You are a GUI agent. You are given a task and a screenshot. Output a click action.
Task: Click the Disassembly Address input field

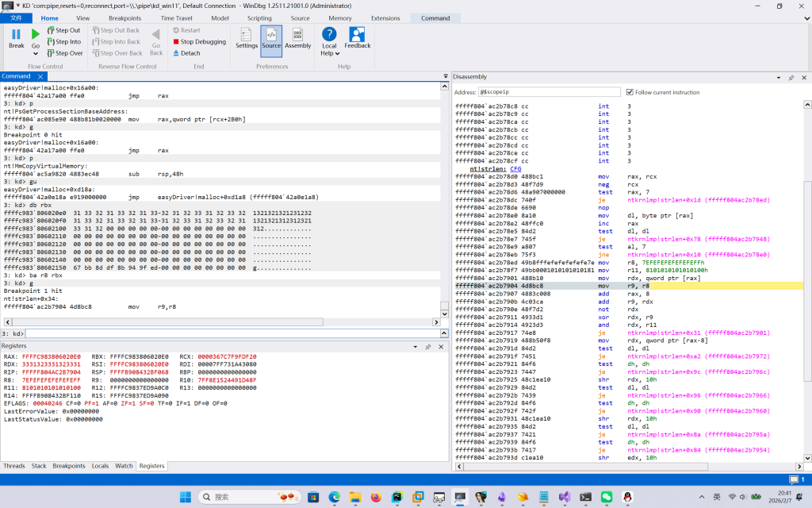coord(549,92)
